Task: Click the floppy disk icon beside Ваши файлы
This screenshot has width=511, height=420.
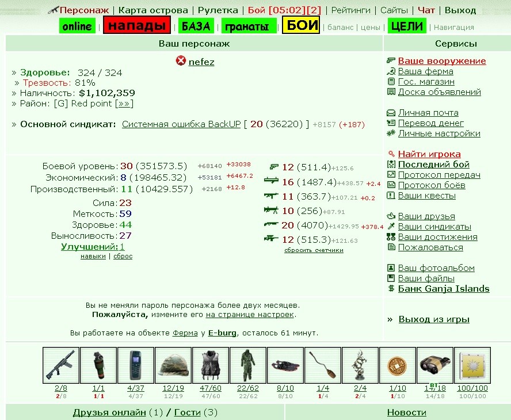Action: (x=391, y=278)
